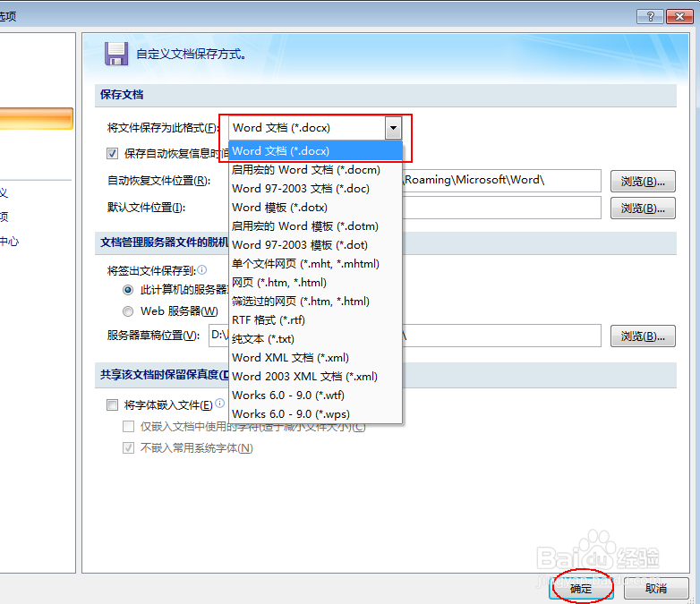Click the 取消 cancel button
700x604 pixels.
(x=656, y=588)
